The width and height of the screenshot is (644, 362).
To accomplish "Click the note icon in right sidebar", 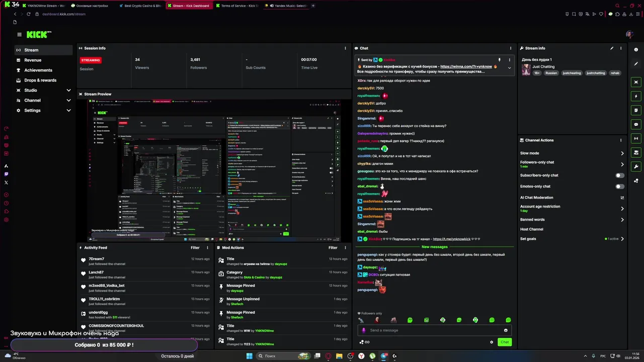I will [636, 110].
